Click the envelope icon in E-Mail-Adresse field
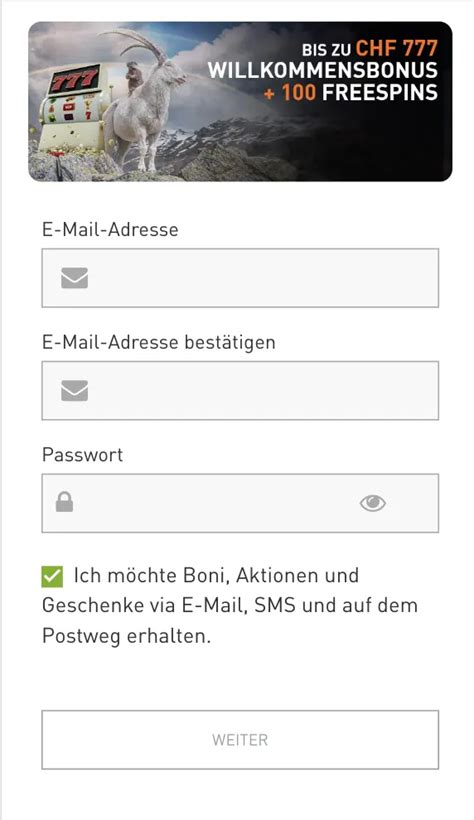474x820 pixels. point(74,278)
